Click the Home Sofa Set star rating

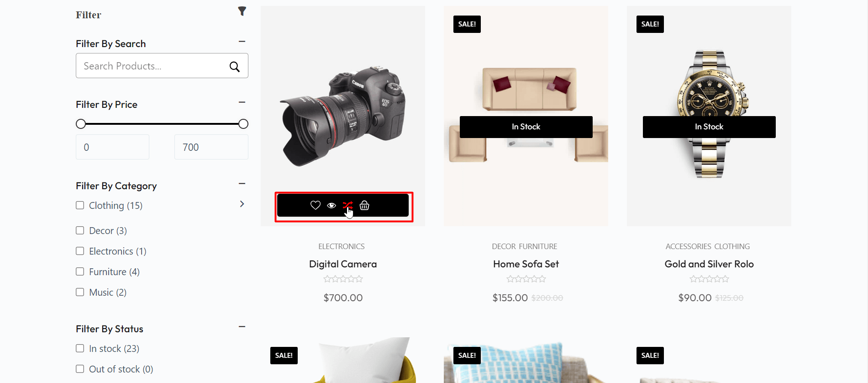526,279
